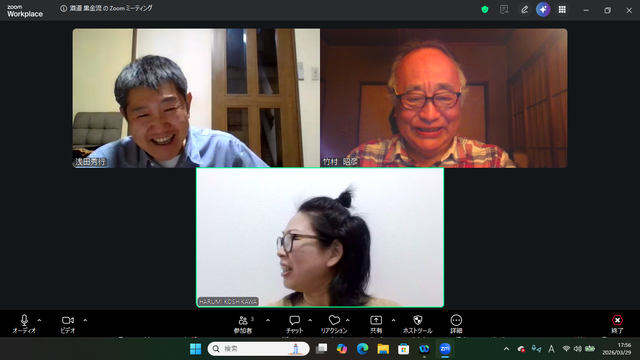Open Webex app from taskbar
Viewport: 640px width, 360px height.
[x=424, y=349]
